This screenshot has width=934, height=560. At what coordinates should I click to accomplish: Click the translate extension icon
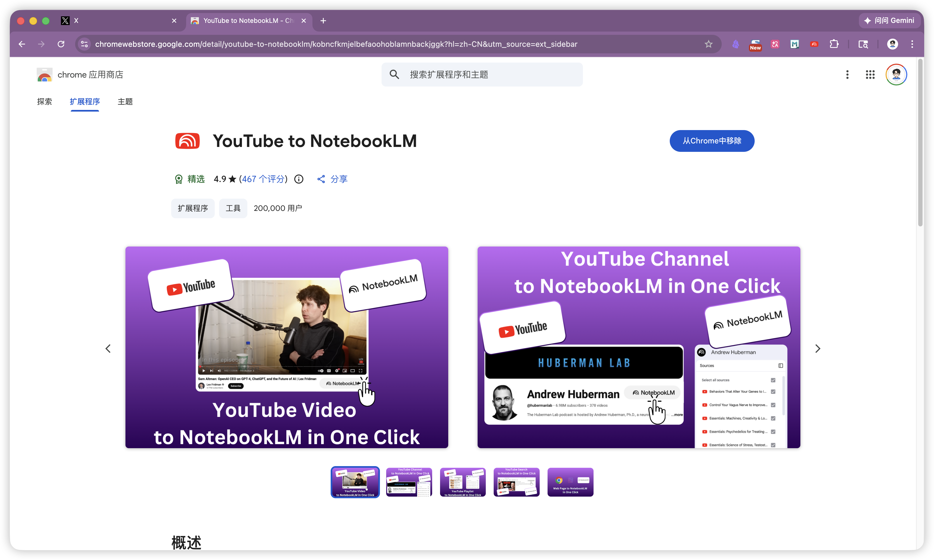tap(775, 44)
